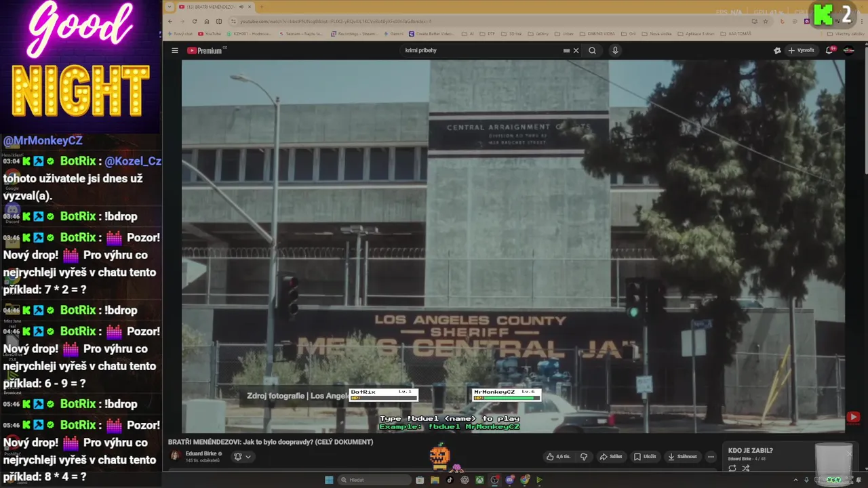The image size is (868, 488).
Task: Open the Eduard Birke channel name link
Action: (201, 454)
